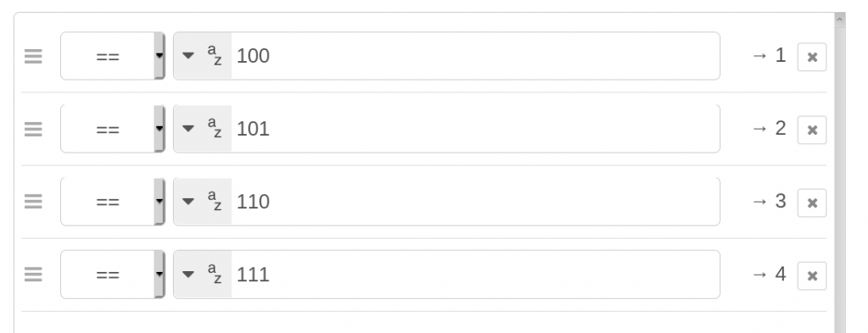Click into the 111 value text field

[x=475, y=275]
